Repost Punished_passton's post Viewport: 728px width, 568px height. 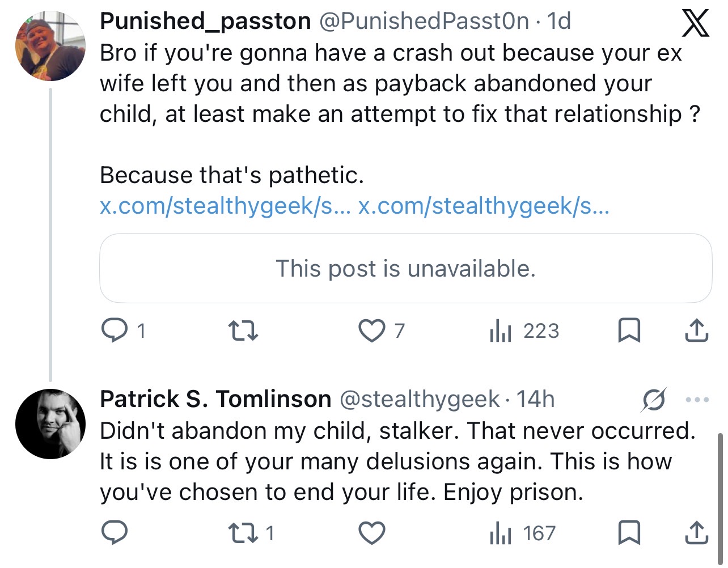click(243, 330)
